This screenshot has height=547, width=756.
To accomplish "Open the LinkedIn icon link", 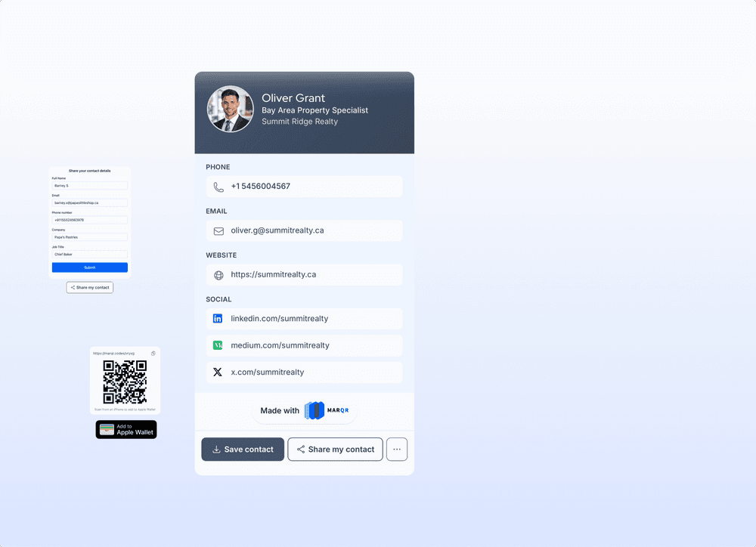I will pyautogui.click(x=218, y=319).
